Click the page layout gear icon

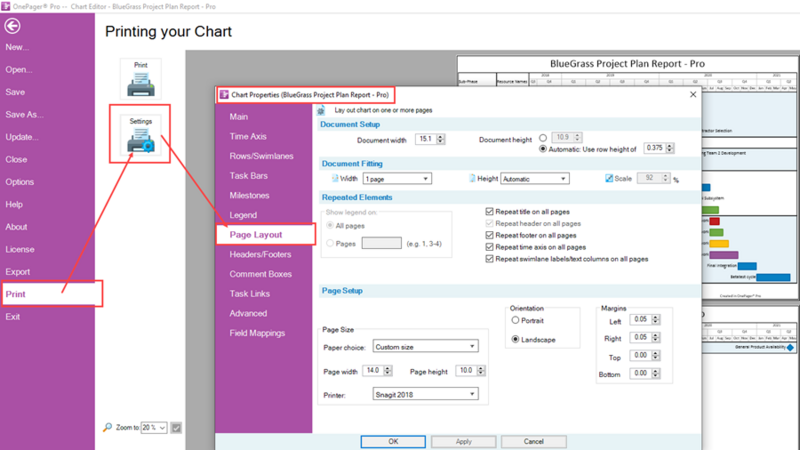point(321,110)
